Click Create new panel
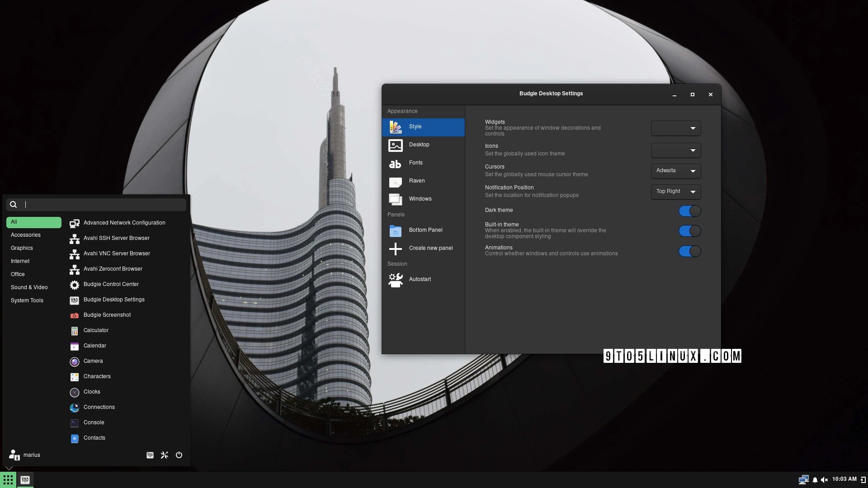868x488 pixels. click(x=423, y=249)
